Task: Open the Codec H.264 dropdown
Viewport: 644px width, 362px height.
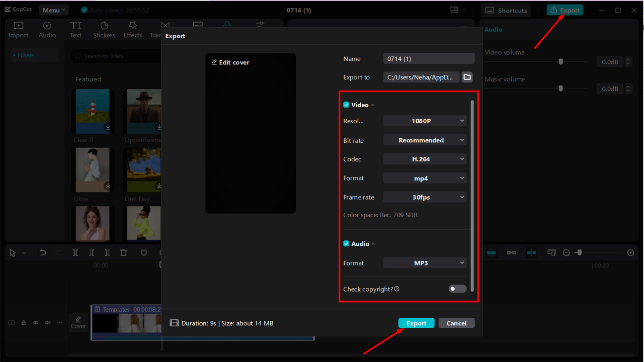Action: click(x=425, y=159)
